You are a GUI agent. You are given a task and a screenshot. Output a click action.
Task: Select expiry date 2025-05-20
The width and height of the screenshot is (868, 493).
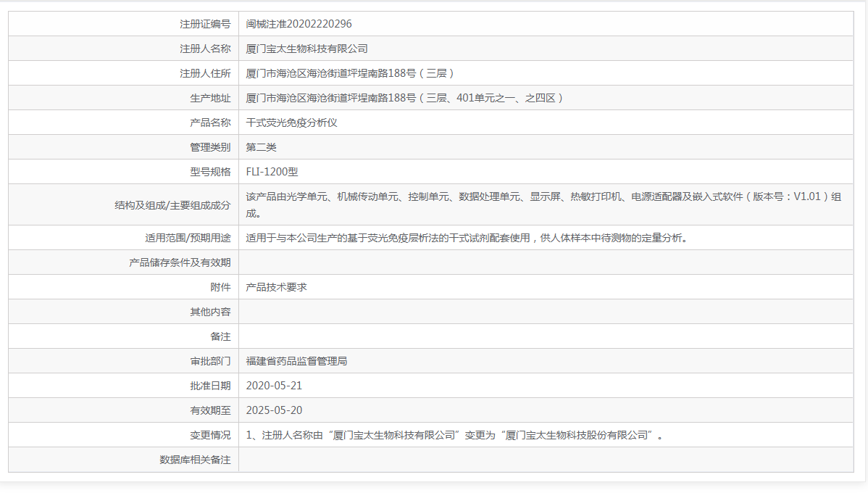[274, 410]
